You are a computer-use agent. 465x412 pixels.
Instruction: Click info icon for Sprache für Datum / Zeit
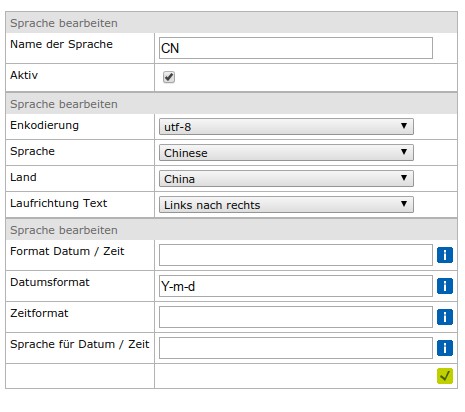445,348
